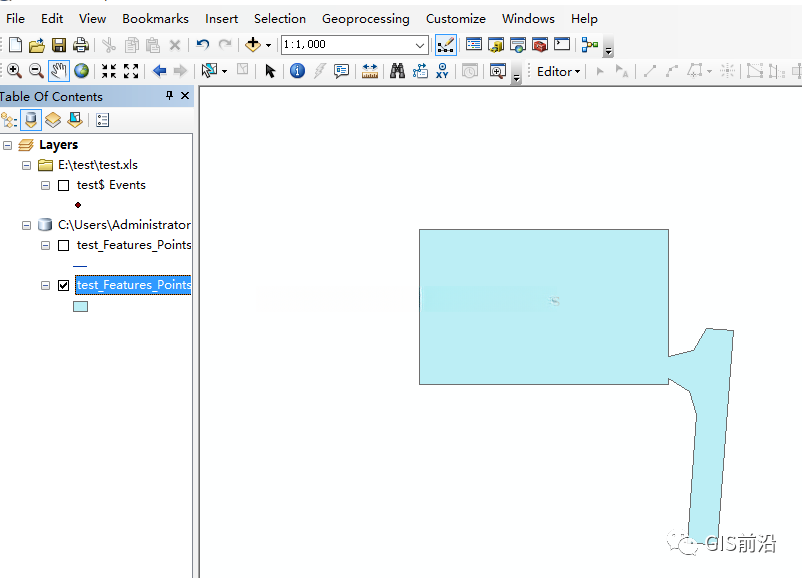The height and width of the screenshot is (578, 802).
Task: Open the Geoprocessing menu
Action: tap(365, 18)
